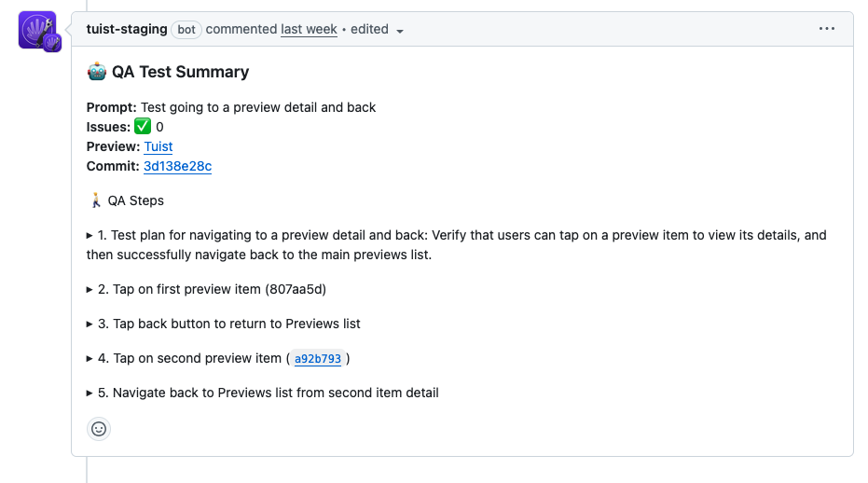Open commit 3d138e28c link
Viewport: 868px width, 483px height.
pos(177,166)
